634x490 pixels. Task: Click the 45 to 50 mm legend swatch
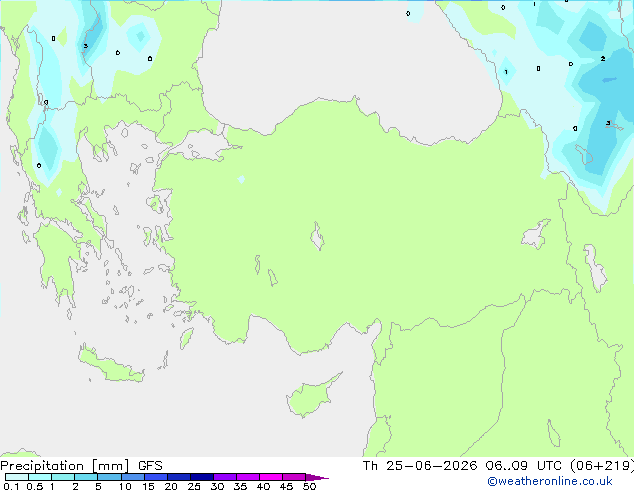pos(294,477)
